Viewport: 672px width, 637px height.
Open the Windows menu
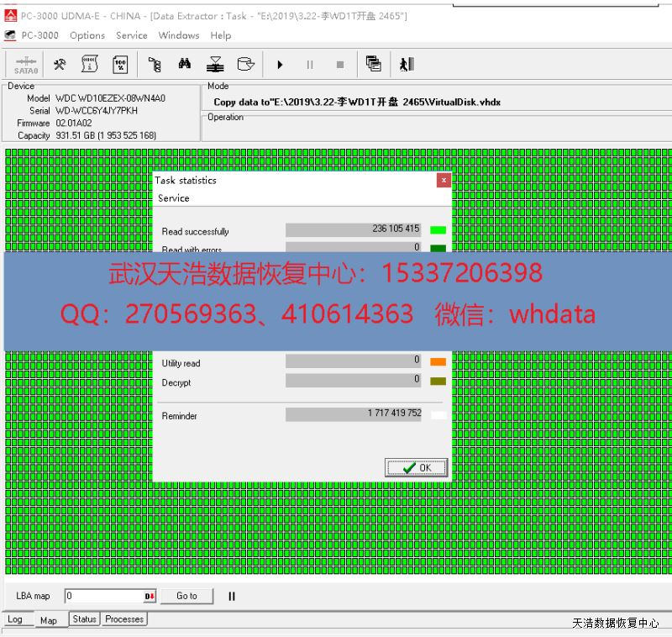[179, 35]
